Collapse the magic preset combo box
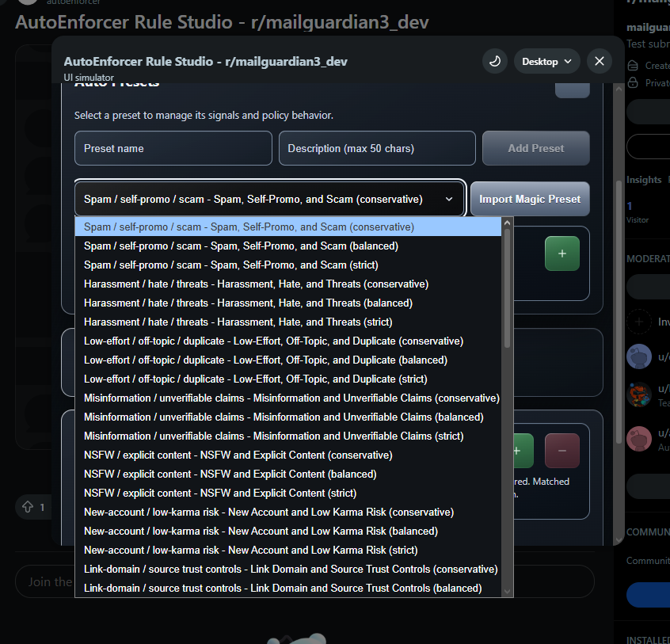 pos(270,199)
